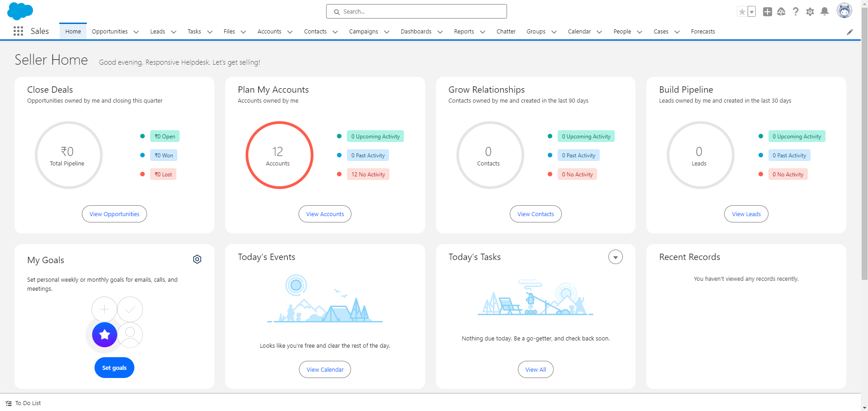The width and height of the screenshot is (868, 411).
Task: Expand the Files tab dropdown chevron
Action: tap(243, 32)
